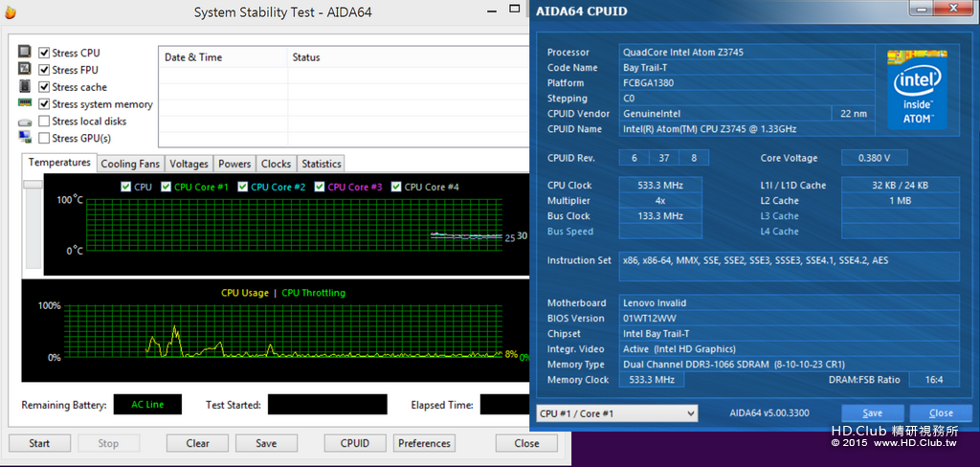This screenshot has height=467, width=980.
Task: Click the FPU icon beside Stress FPU
Action: point(25,69)
